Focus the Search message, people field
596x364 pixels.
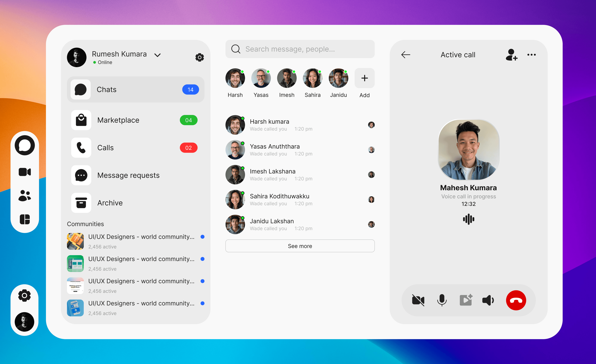pos(300,49)
